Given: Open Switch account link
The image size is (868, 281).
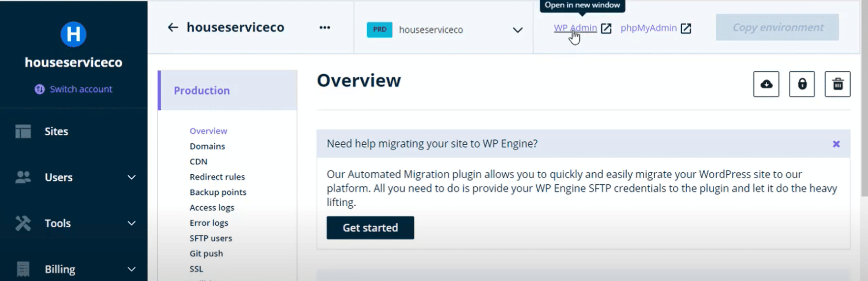Looking at the screenshot, I should coord(81,89).
